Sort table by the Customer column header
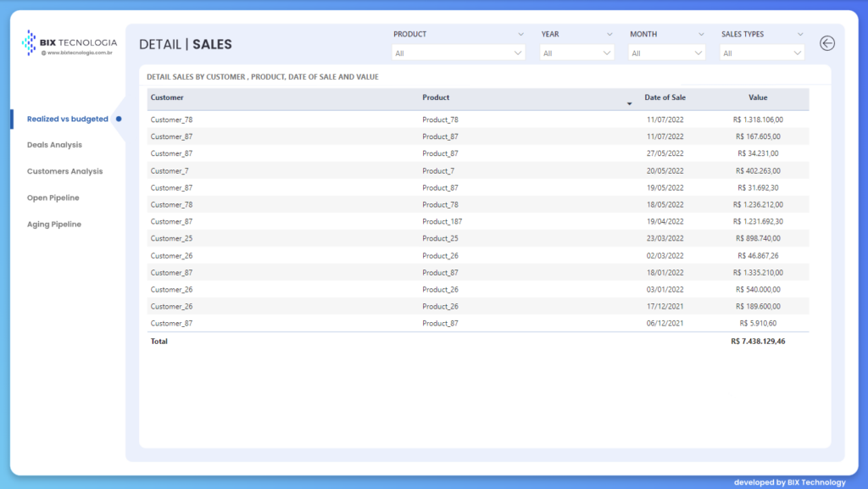Viewport: 868px width, 489px height. 167,97
